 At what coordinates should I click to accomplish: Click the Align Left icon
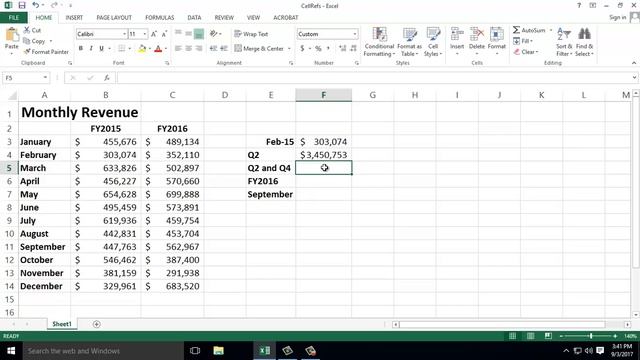point(178,49)
